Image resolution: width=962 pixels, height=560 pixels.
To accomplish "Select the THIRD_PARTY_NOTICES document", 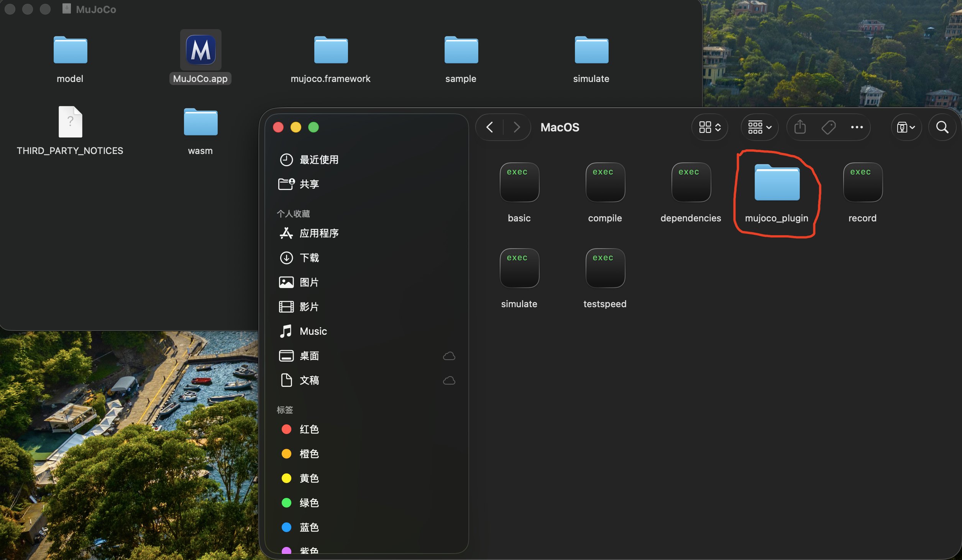I will [70, 122].
